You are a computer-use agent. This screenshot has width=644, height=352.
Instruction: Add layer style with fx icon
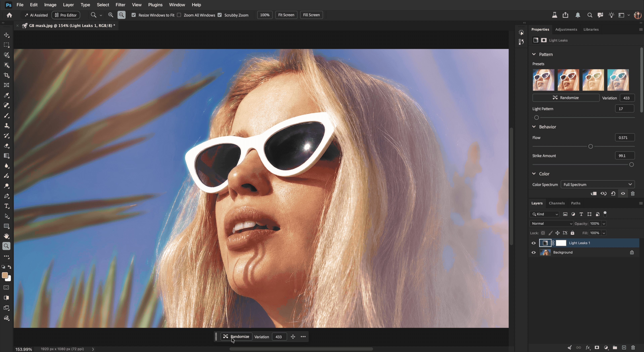588,347
